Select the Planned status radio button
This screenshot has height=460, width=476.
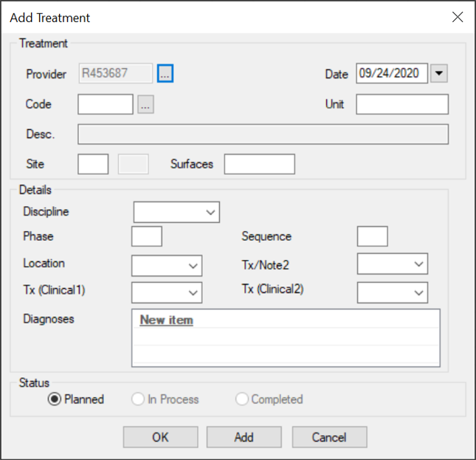point(54,399)
